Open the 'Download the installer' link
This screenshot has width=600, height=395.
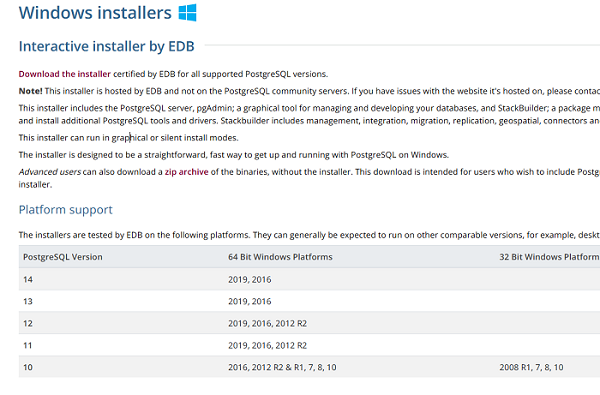[x=65, y=74]
